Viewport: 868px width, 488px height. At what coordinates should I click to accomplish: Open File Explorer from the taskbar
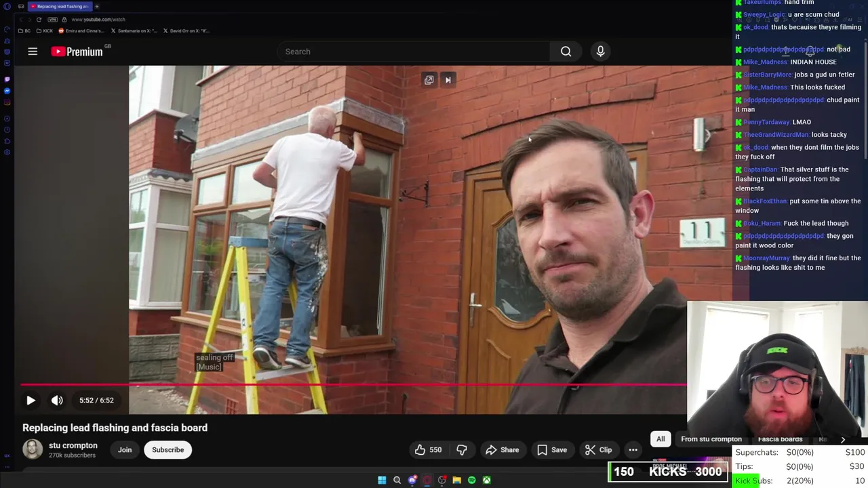coord(456,480)
